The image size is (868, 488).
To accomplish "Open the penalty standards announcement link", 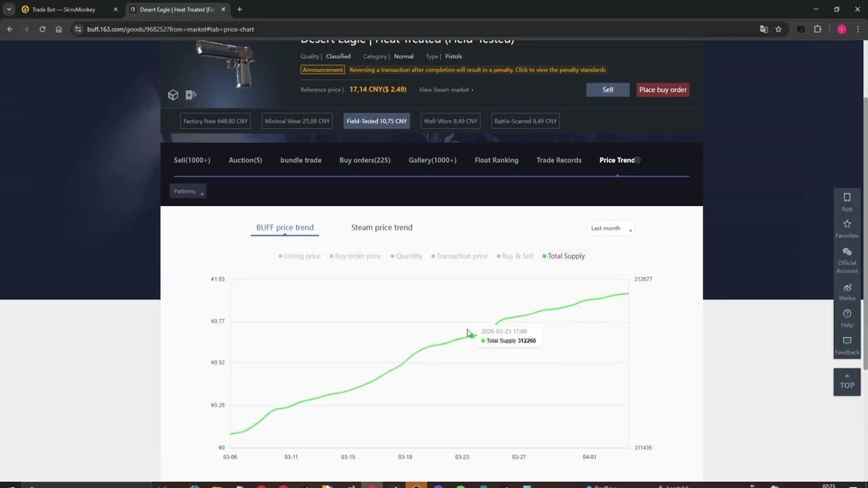I will point(477,70).
